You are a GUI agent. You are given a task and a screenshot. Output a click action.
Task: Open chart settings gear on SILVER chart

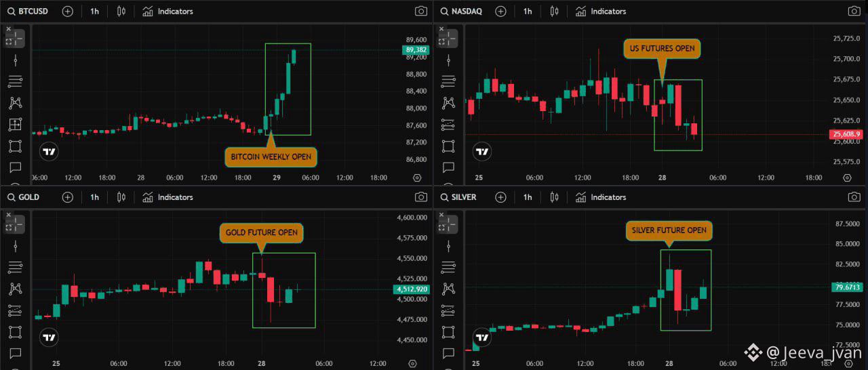[x=847, y=363]
